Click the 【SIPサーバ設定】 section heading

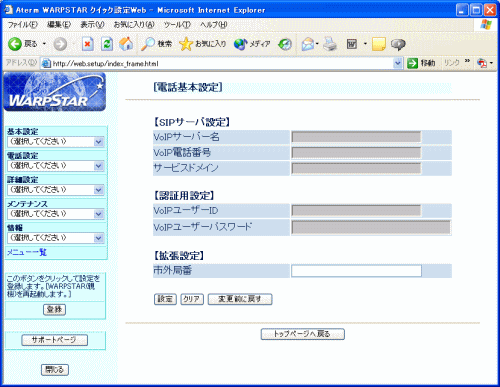[x=192, y=122]
